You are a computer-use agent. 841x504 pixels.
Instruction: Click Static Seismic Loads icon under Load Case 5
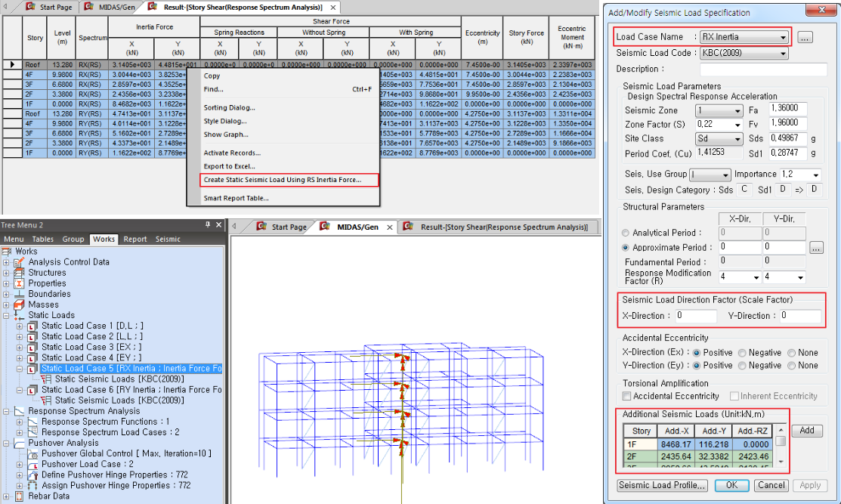tap(45, 379)
